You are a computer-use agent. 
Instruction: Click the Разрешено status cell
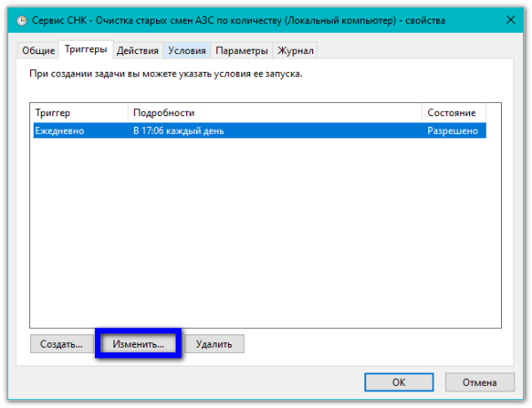[x=453, y=130]
